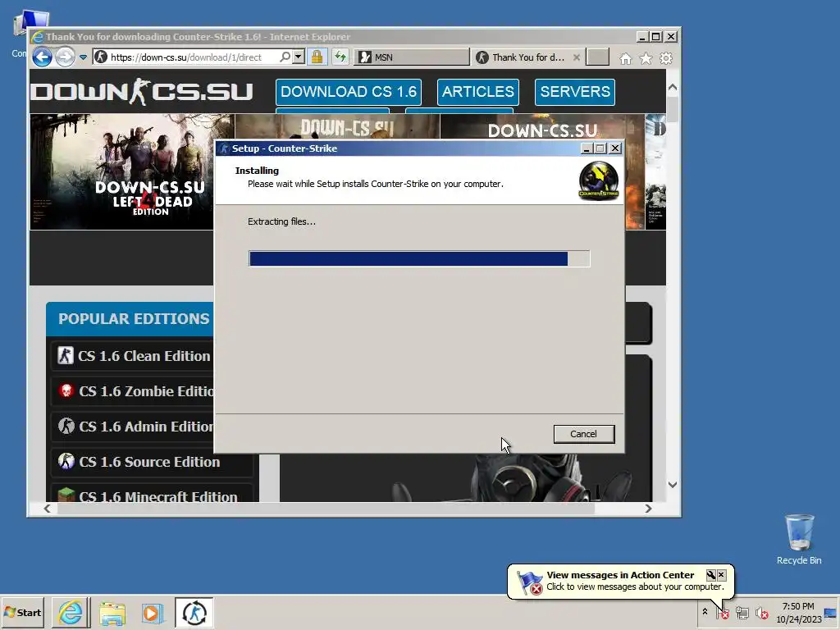Click the Clean Edition row icon
This screenshot has height=630, width=840.
coord(66,355)
